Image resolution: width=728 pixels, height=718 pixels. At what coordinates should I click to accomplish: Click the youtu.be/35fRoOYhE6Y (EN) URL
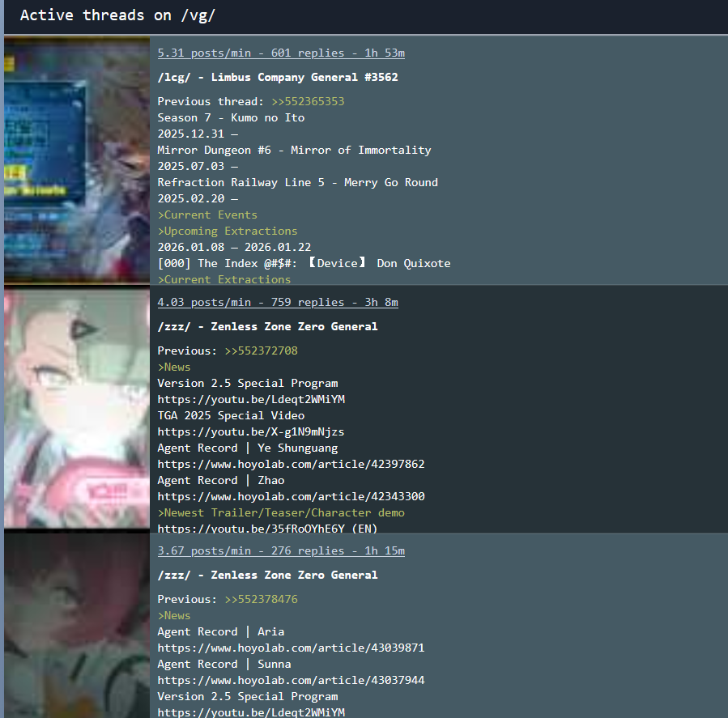(x=267, y=528)
